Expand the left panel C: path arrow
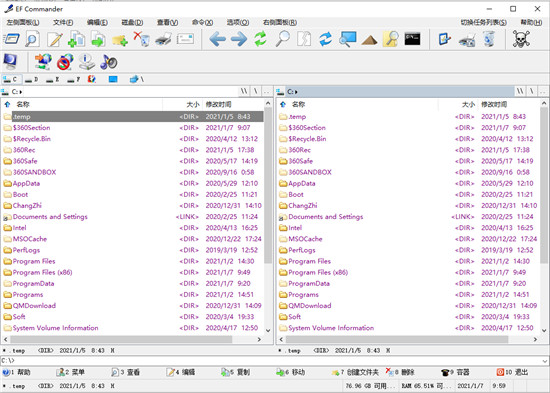The image size is (550, 393). click(x=21, y=92)
